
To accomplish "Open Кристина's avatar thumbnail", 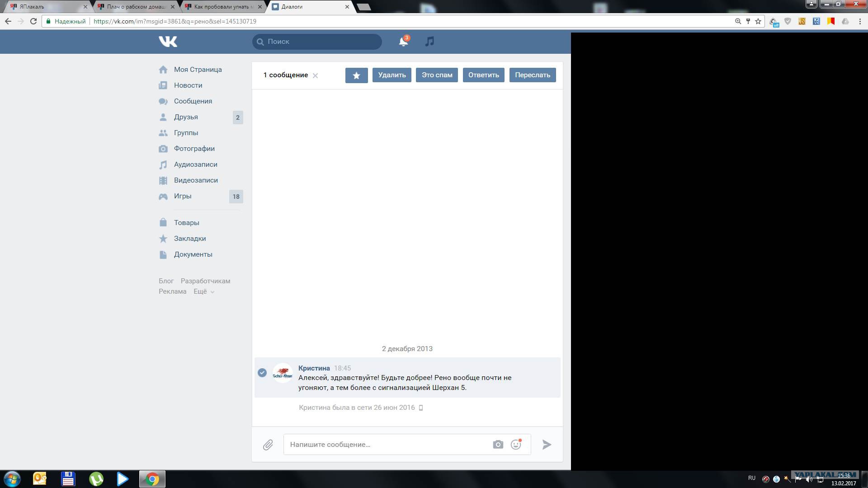I will [x=283, y=373].
